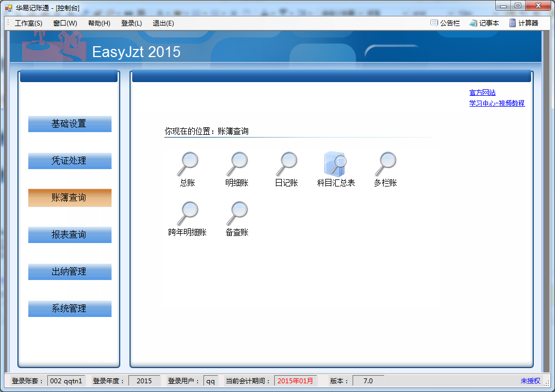Open the 日记账 journal icon
Screen dimensions: 555x392
(x=287, y=164)
